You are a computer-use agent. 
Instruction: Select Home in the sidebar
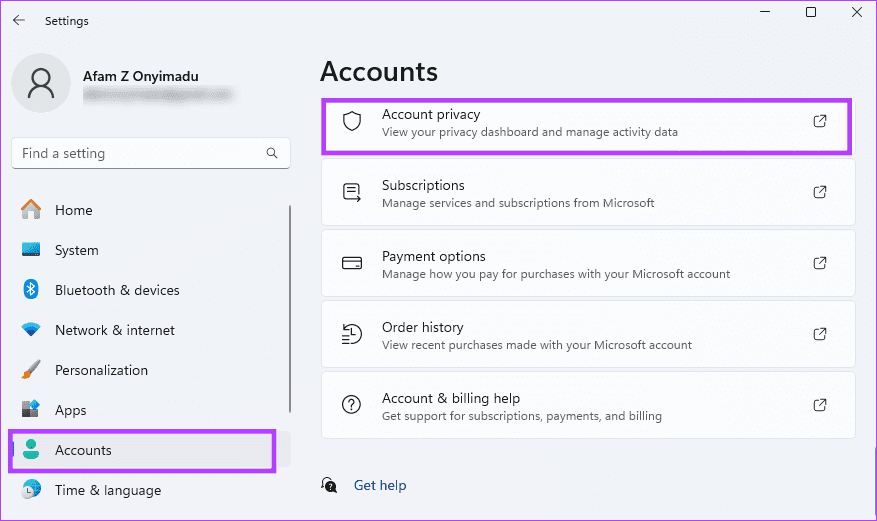point(149,210)
